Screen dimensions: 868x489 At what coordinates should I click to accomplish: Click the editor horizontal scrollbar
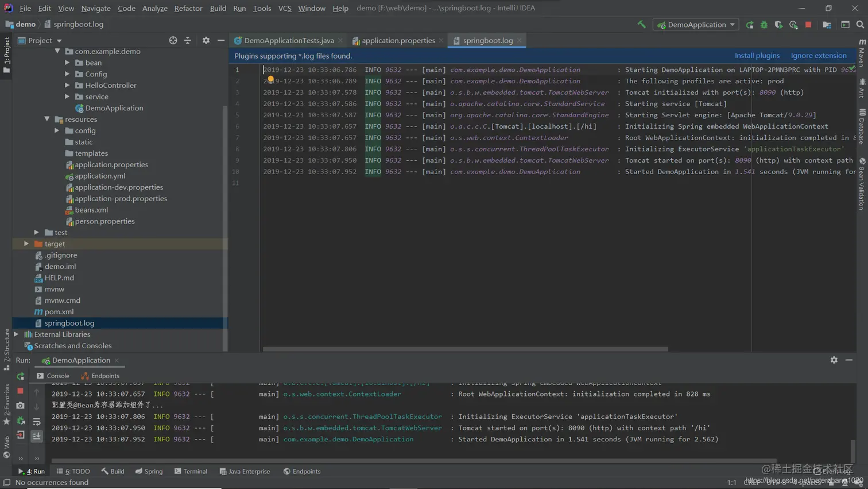pos(465,349)
